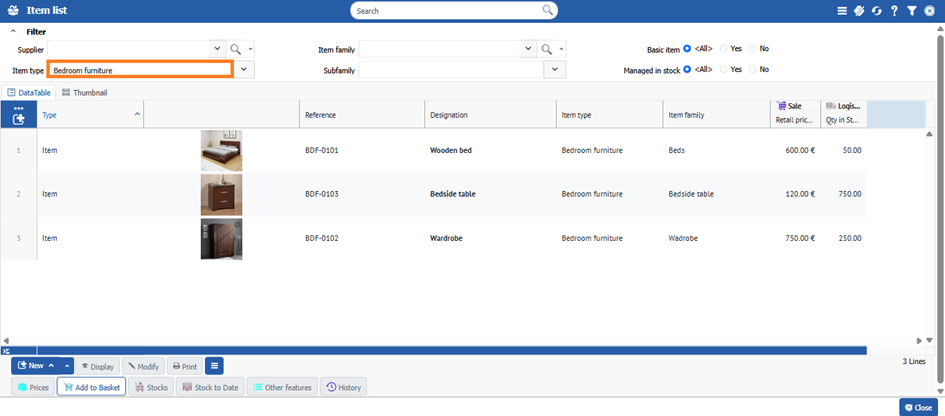The height and width of the screenshot is (416, 945).
Task: Select Yes for Managed in stock
Action: (x=724, y=69)
